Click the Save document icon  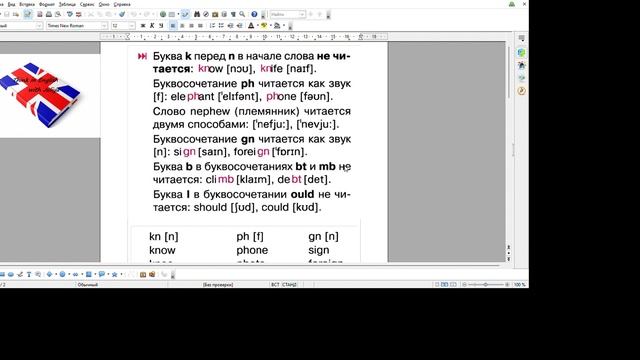[x=7, y=14]
